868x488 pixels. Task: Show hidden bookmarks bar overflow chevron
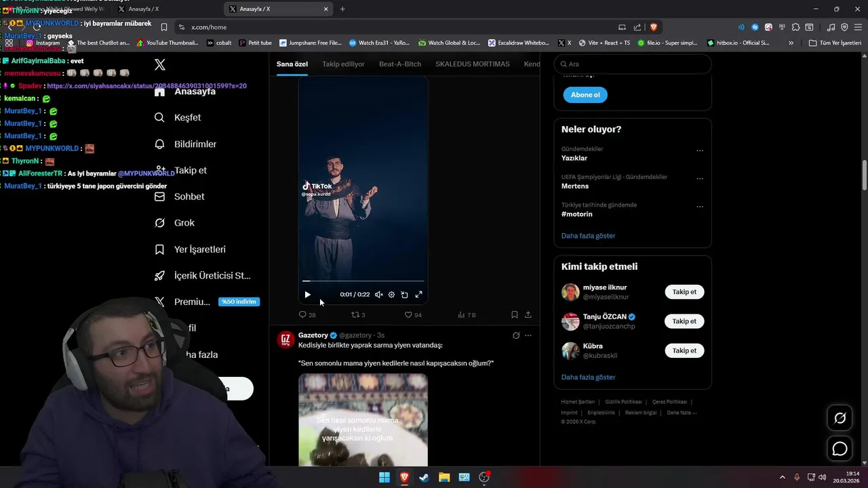[x=791, y=43]
